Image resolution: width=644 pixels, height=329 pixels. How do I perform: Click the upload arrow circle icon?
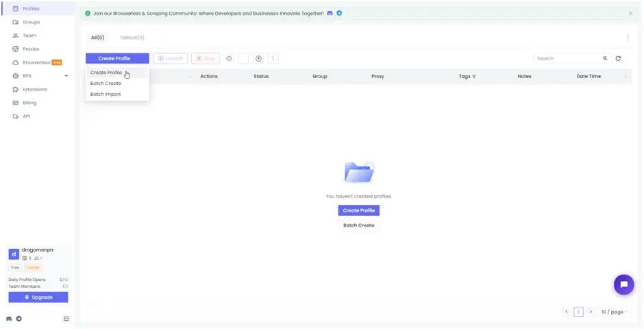tap(258, 58)
